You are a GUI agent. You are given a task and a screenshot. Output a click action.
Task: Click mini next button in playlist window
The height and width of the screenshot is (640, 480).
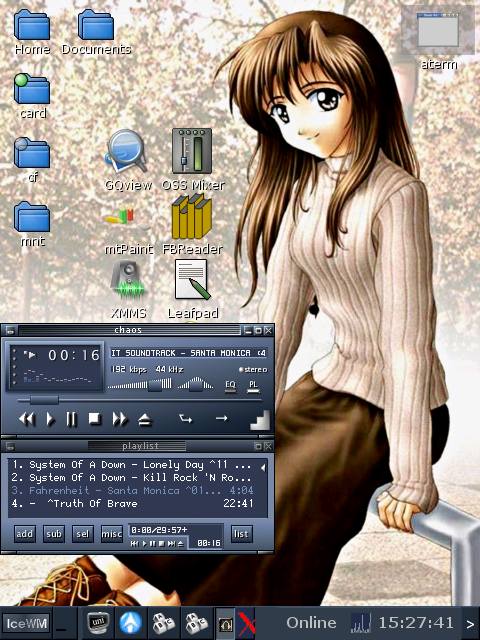(171, 544)
